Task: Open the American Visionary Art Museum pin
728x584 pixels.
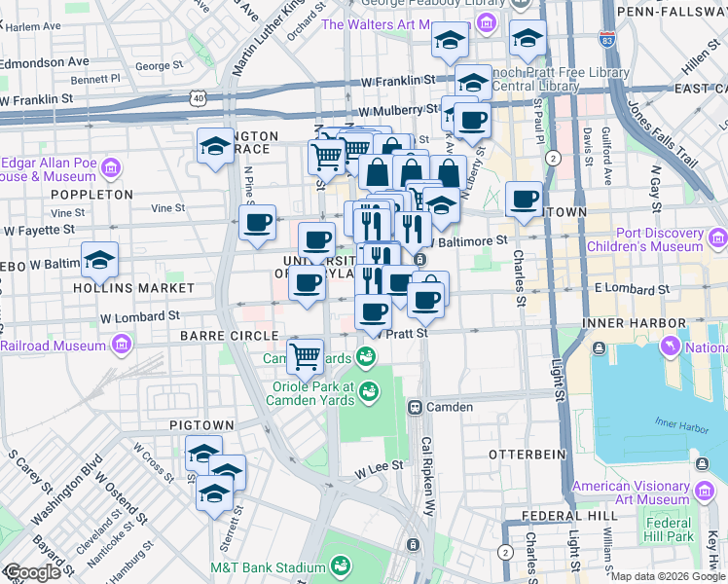Action: [705, 491]
